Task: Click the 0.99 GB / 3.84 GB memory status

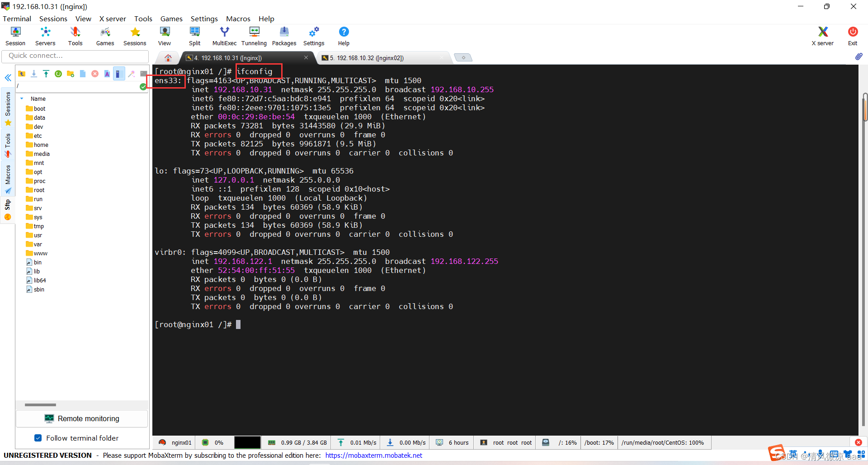Action: (x=297, y=442)
